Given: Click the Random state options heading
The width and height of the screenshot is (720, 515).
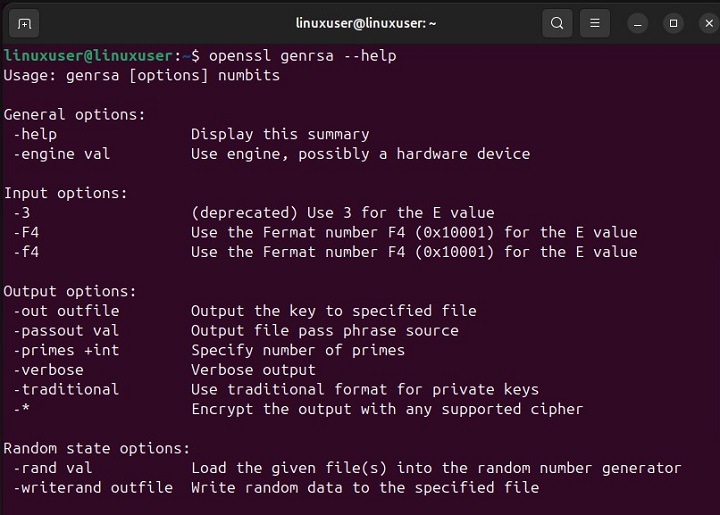Looking at the screenshot, I should click(96, 448).
